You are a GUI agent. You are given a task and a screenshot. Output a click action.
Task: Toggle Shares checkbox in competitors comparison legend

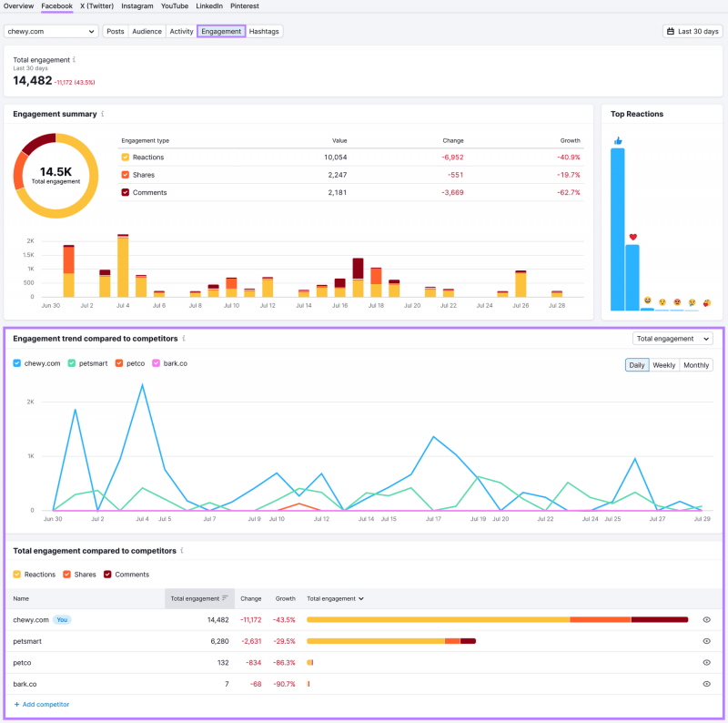66,575
